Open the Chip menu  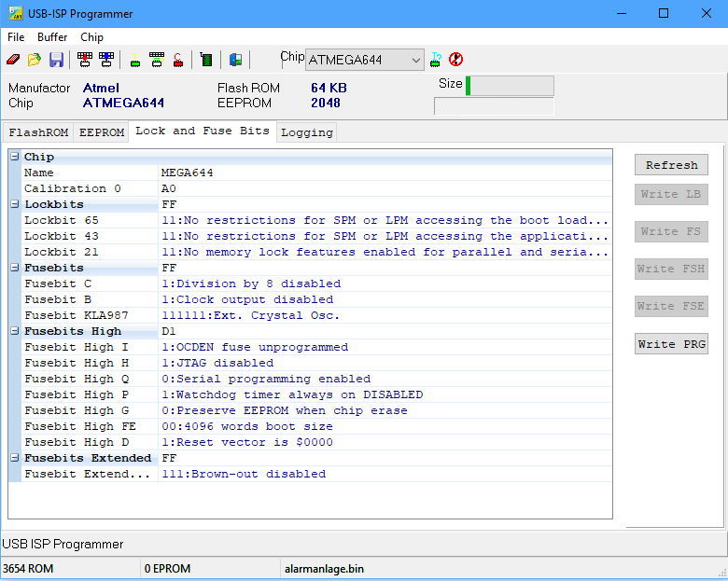pyautogui.click(x=91, y=37)
